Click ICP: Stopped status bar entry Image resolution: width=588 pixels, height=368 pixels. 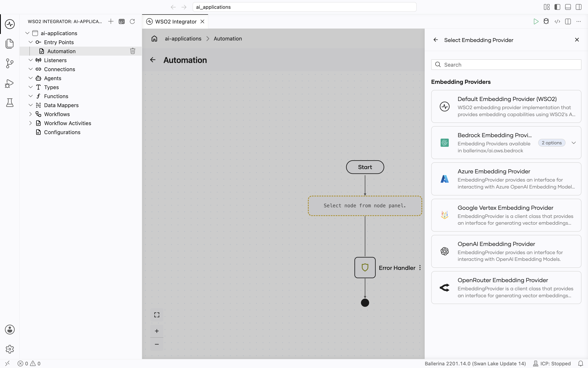pyautogui.click(x=551, y=364)
